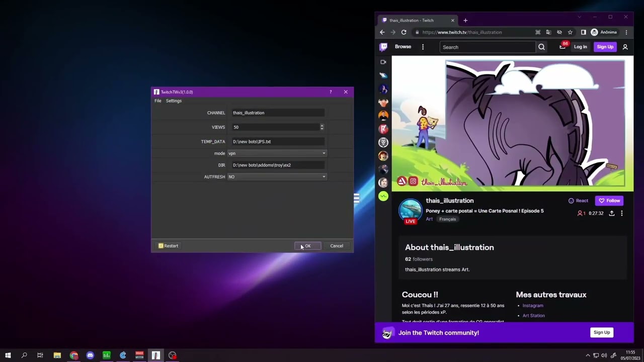644x362 pixels.
Task: Click the Twitch logo home icon
Action: [383, 47]
